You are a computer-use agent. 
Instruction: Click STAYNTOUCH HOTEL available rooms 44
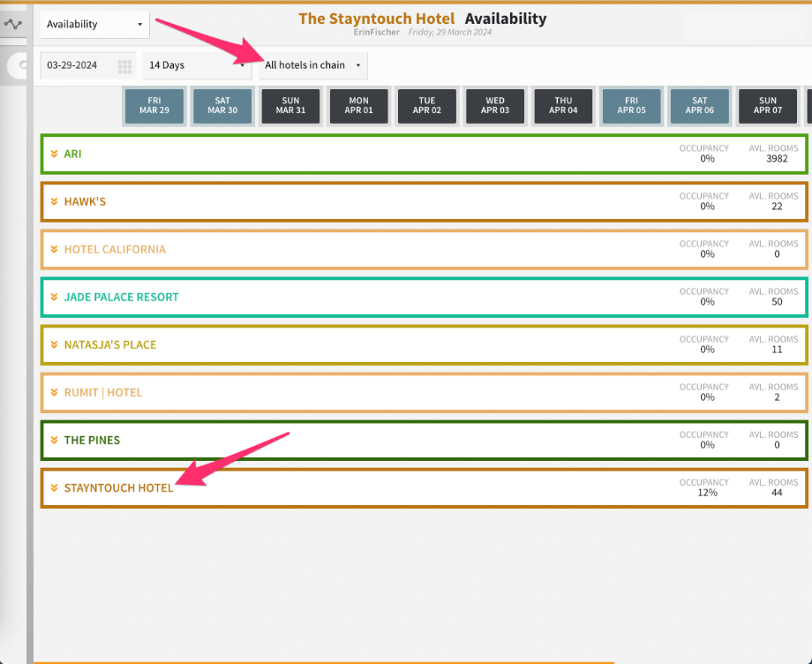(777, 493)
